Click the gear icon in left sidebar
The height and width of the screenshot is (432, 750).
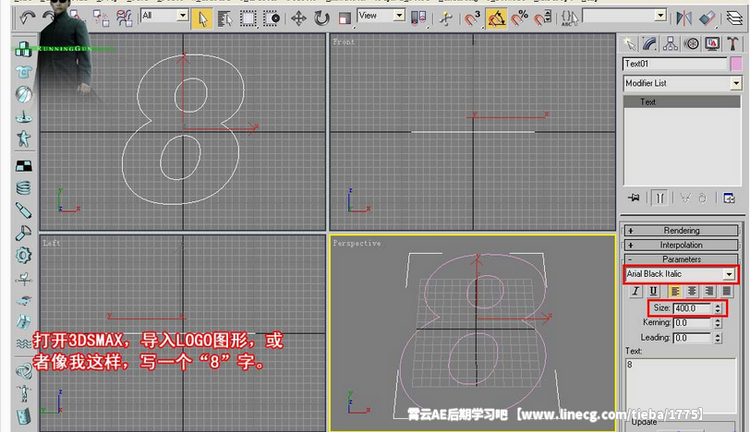(23, 255)
